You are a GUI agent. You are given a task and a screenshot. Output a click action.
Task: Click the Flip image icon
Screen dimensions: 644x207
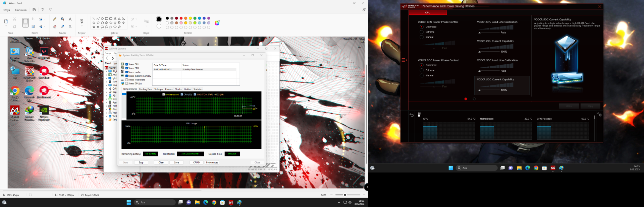point(41,27)
